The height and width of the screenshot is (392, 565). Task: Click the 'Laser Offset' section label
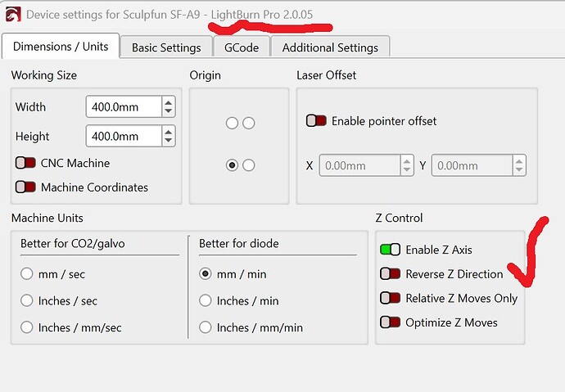pyautogui.click(x=327, y=74)
